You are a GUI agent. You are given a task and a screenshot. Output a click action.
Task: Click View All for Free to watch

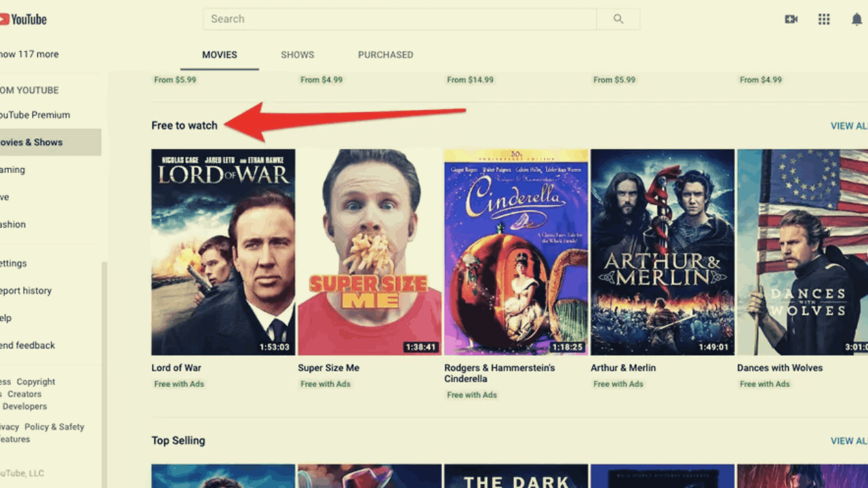click(x=849, y=126)
